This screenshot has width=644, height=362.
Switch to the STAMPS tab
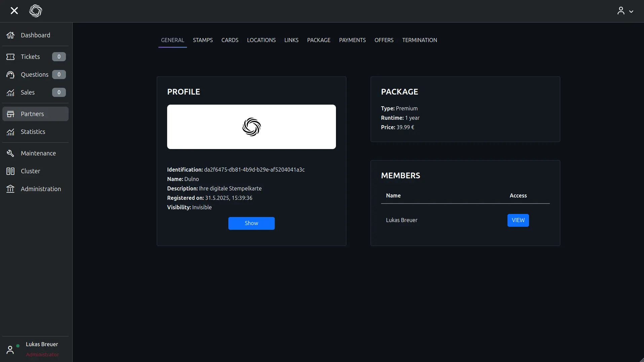[203, 40]
